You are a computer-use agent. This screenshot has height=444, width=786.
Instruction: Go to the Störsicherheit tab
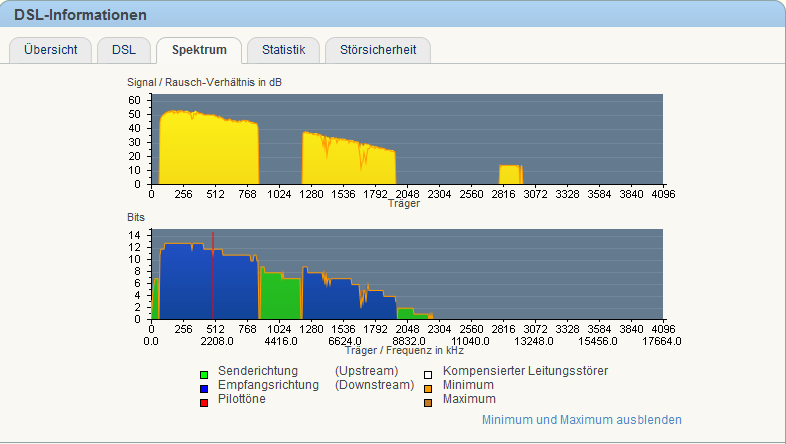(x=378, y=49)
